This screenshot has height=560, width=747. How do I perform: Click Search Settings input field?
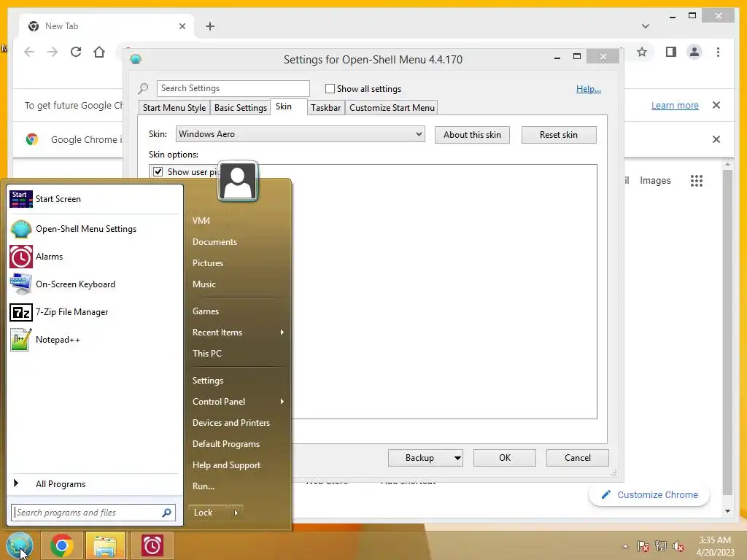point(233,88)
